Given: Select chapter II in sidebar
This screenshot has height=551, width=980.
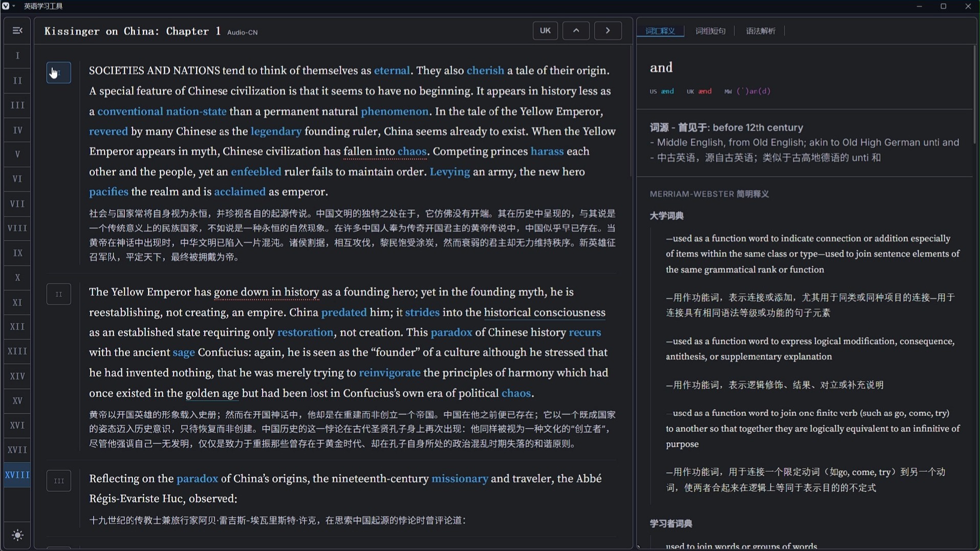Looking at the screenshot, I should (x=17, y=81).
